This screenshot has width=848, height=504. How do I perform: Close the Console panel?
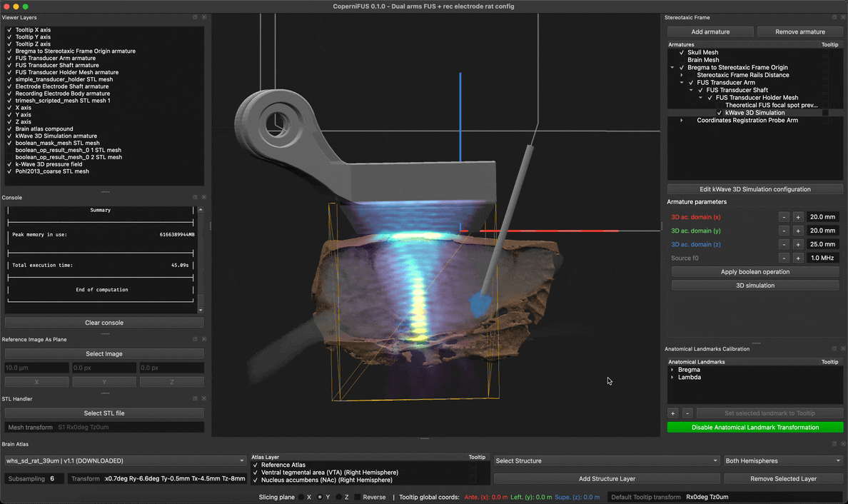(x=204, y=197)
